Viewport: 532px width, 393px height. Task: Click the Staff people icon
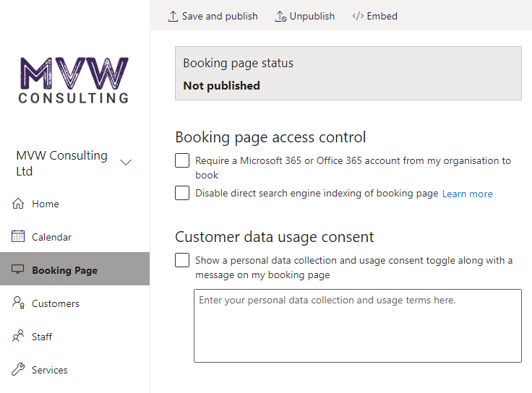(x=18, y=337)
